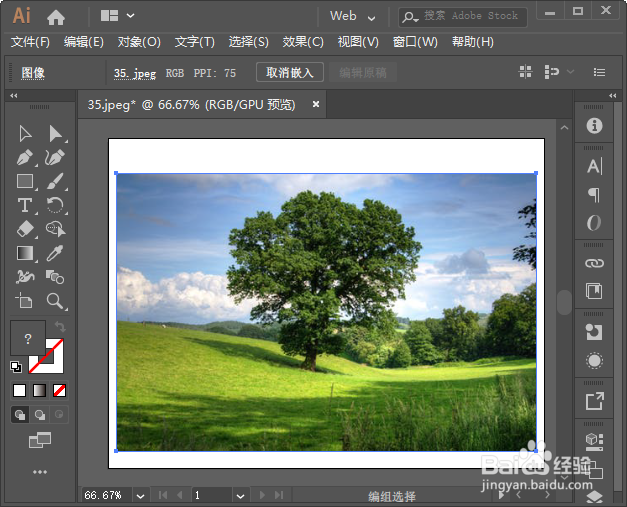Select the Selection tool arrow

[x=25, y=134]
